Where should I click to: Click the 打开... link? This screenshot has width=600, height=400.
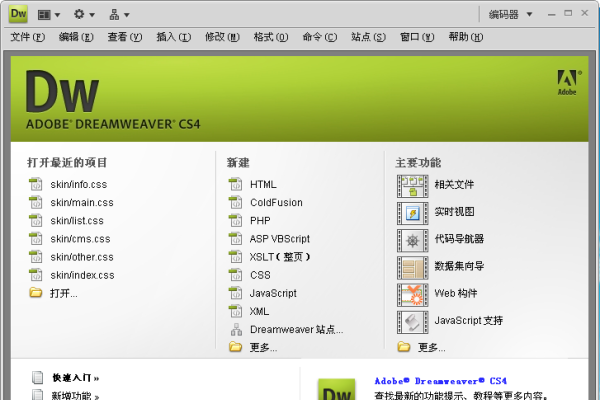[64, 294]
